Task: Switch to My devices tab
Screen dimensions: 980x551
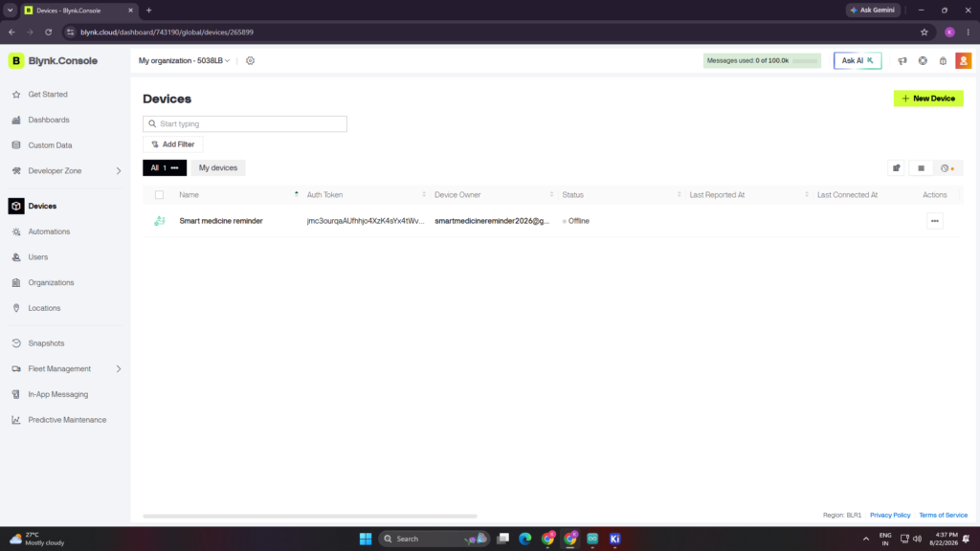Action: (218, 168)
